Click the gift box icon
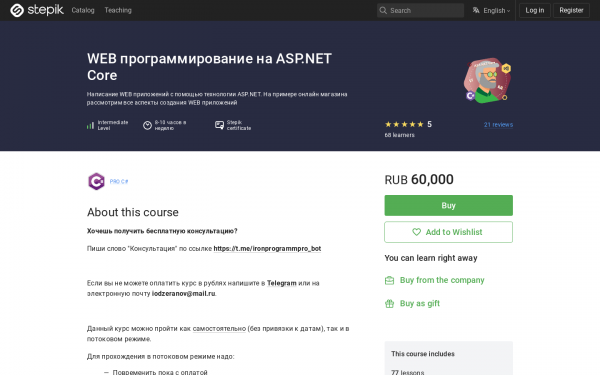 click(389, 304)
